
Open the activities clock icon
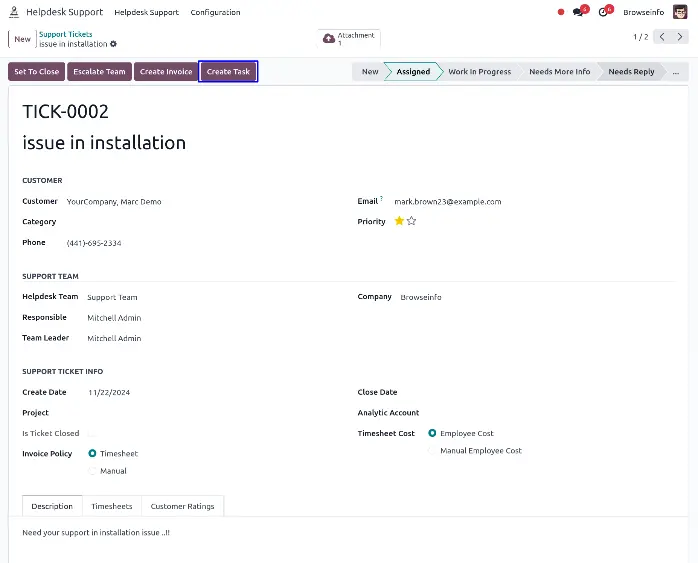click(603, 12)
